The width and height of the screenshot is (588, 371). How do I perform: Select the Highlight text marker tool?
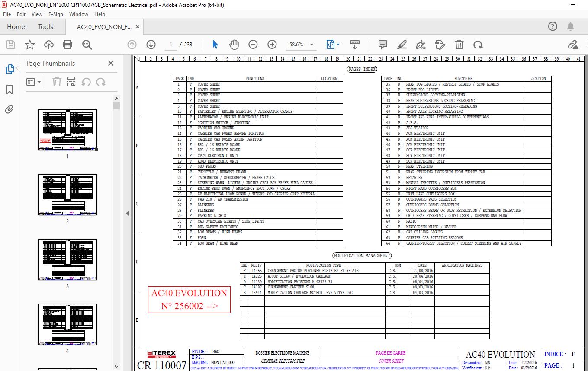pos(402,45)
